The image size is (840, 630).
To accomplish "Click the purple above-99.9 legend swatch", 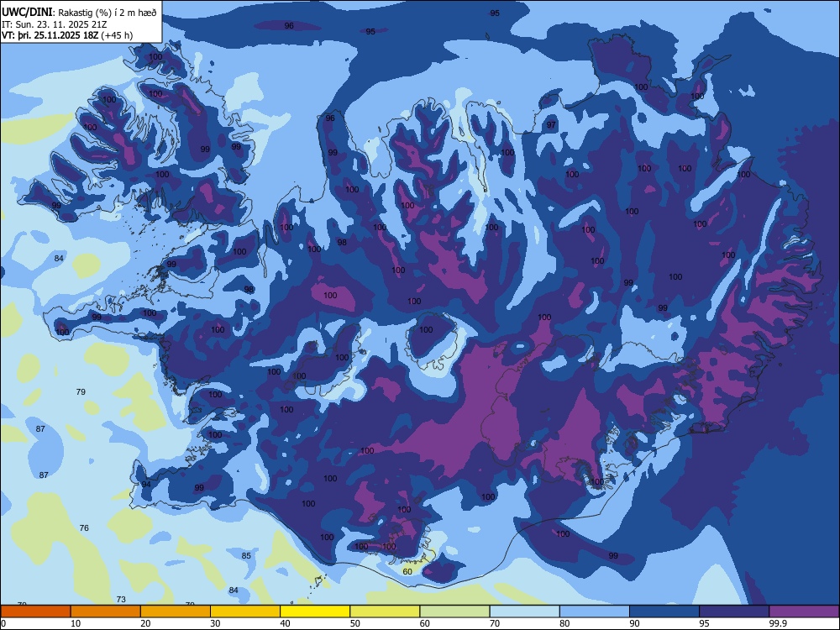I will click(804, 612).
